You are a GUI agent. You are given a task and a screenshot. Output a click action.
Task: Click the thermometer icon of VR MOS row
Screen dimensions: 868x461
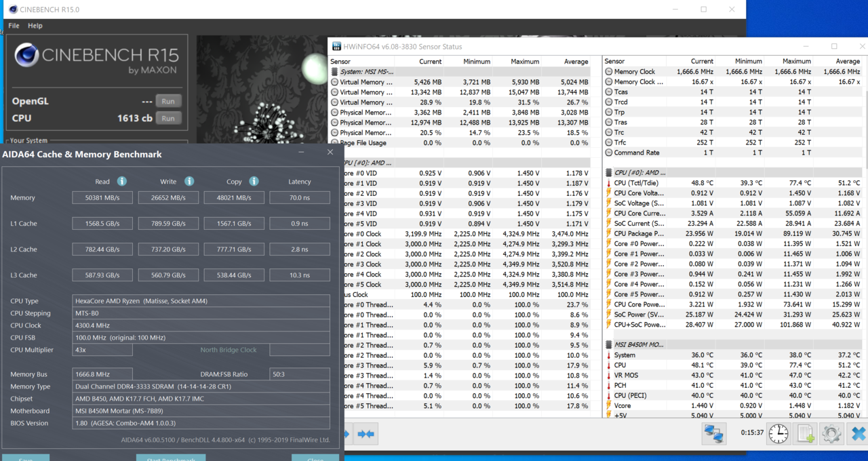tap(608, 376)
